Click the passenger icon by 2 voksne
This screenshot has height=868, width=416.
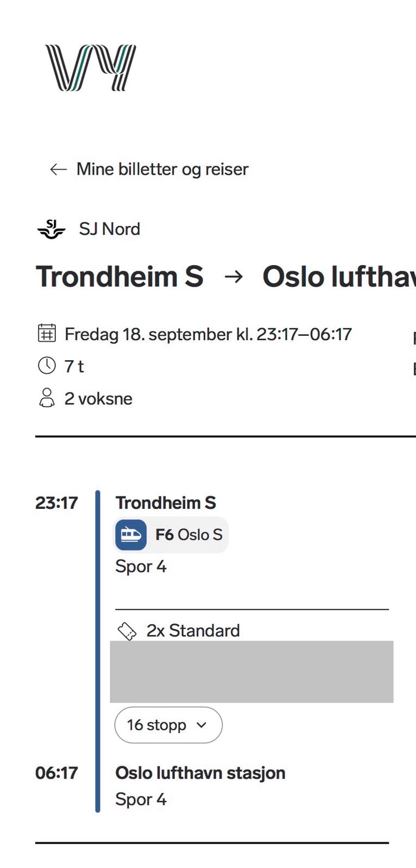click(47, 398)
